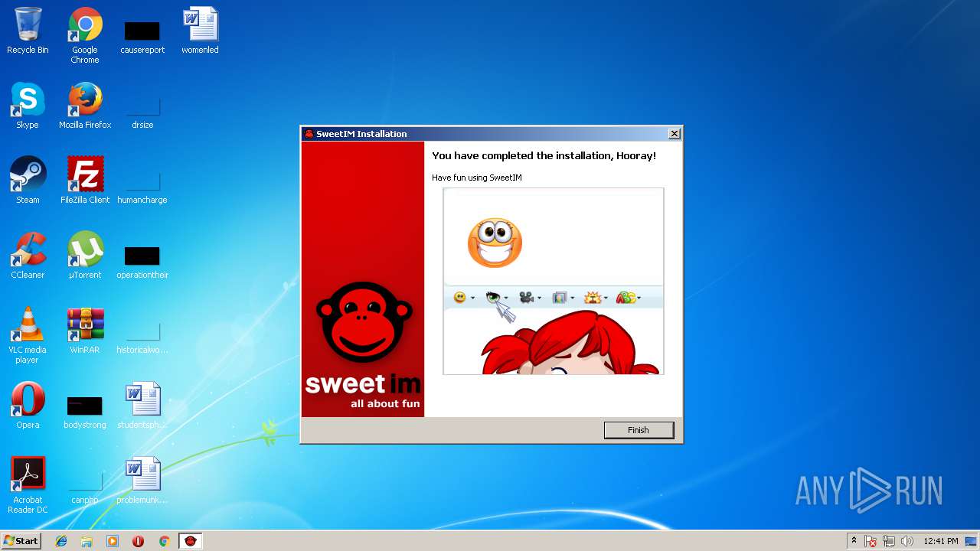Switch to SweetIM installer taskbar button
Screen dimensions: 980x551
tap(191, 541)
